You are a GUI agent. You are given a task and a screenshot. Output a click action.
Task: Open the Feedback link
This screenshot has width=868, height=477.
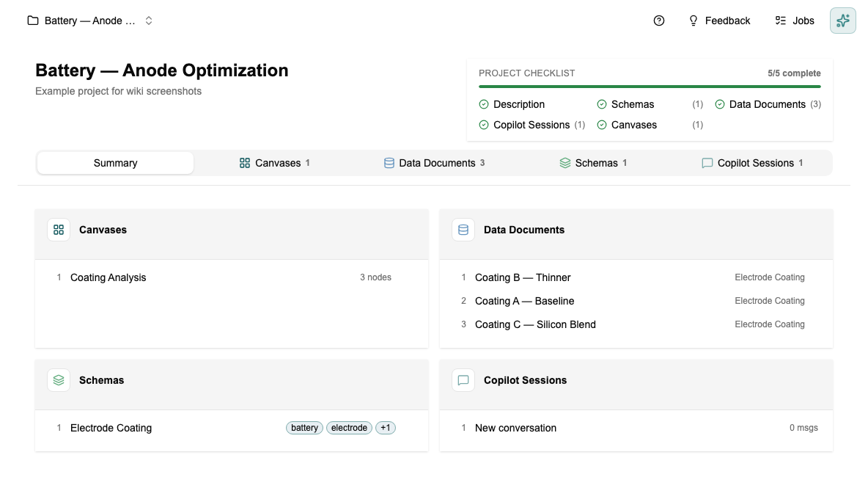tap(719, 21)
